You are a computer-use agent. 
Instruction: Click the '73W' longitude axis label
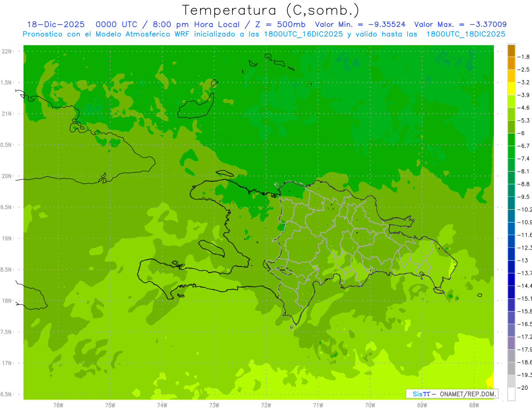pyautogui.click(x=214, y=405)
